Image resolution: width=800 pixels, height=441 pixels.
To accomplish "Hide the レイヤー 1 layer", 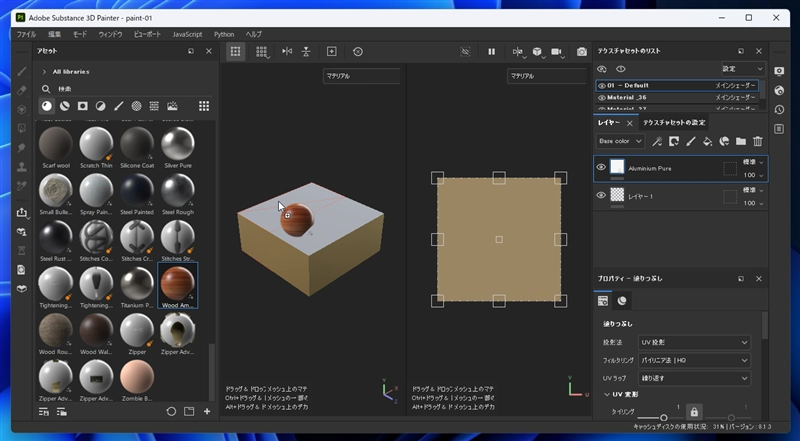I will coord(601,195).
